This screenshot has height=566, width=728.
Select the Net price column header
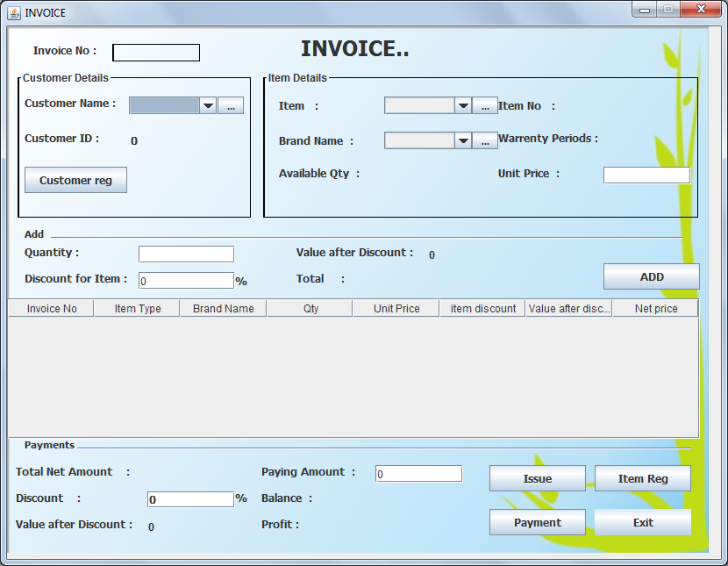pyautogui.click(x=654, y=308)
